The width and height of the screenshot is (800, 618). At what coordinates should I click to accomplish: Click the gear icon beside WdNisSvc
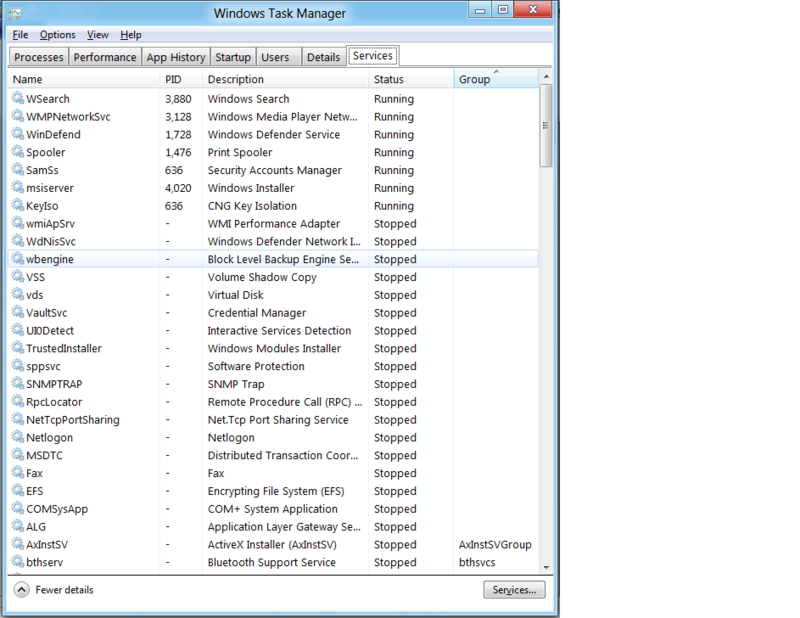coord(18,241)
